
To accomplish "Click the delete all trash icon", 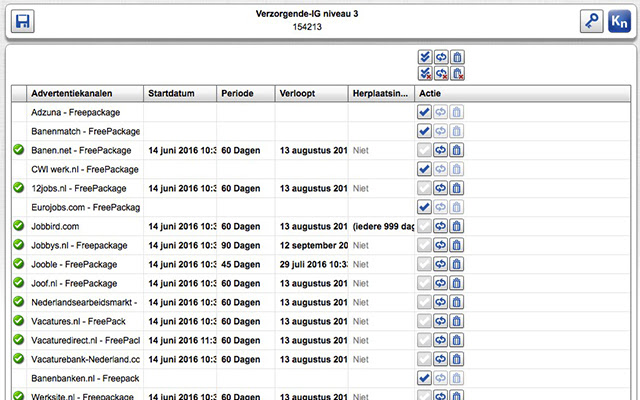I will pos(457,57).
